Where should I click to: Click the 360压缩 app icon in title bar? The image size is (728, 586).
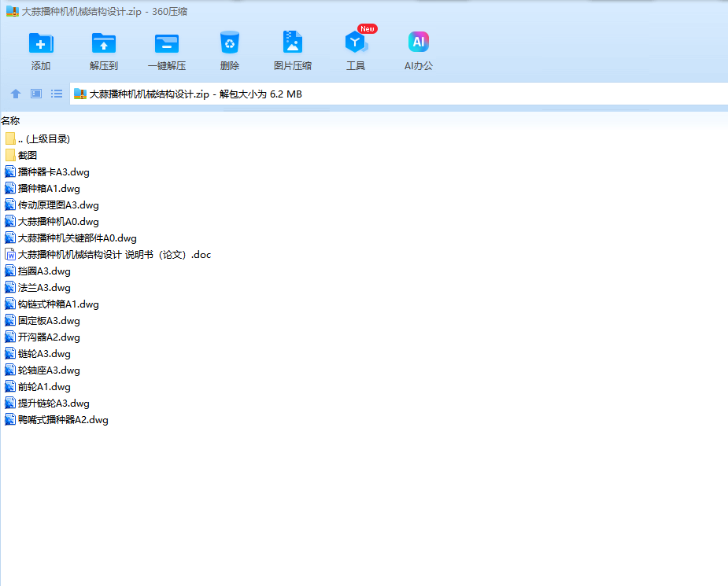(x=13, y=12)
